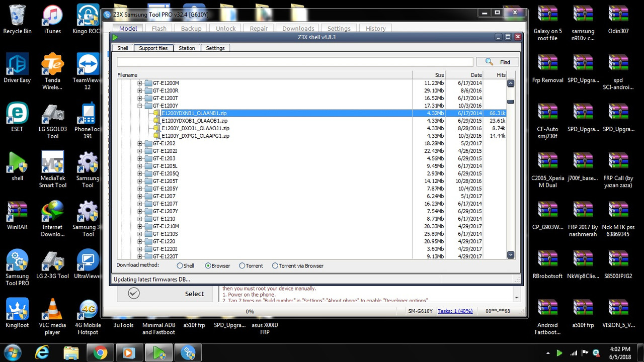644x362 pixels.
Task: Click the firmware search input field
Action: 295,62
